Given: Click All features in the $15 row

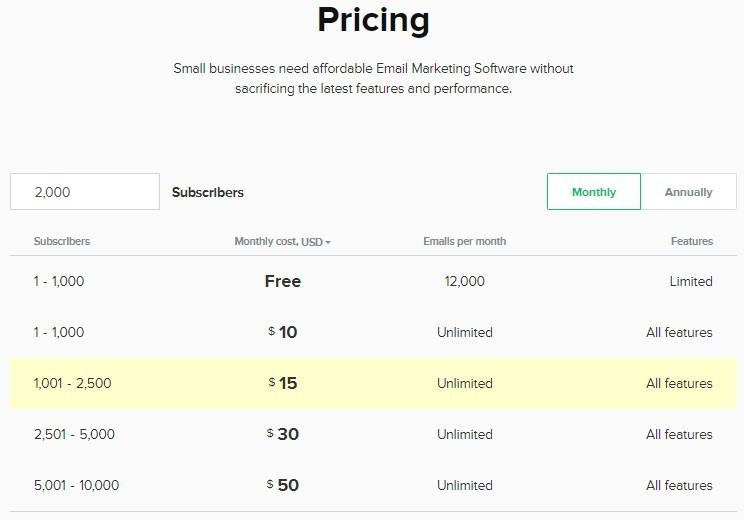Looking at the screenshot, I should tap(679, 383).
